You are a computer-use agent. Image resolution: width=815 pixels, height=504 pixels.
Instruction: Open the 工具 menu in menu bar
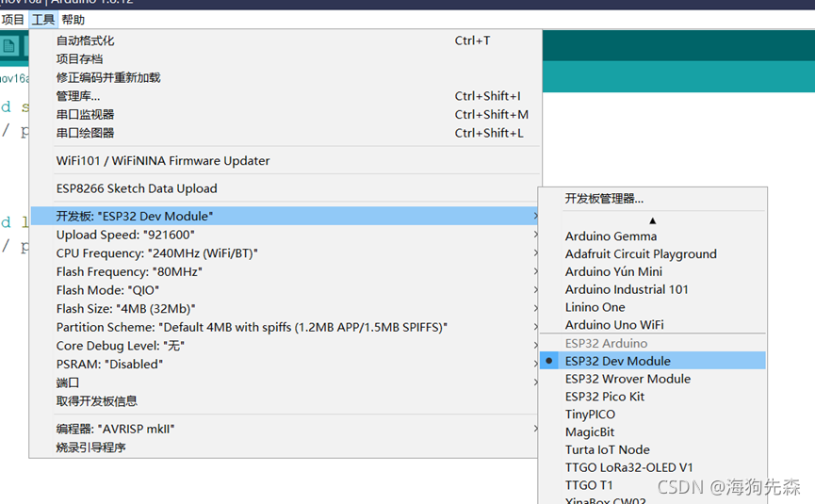(x=42, y=20)
